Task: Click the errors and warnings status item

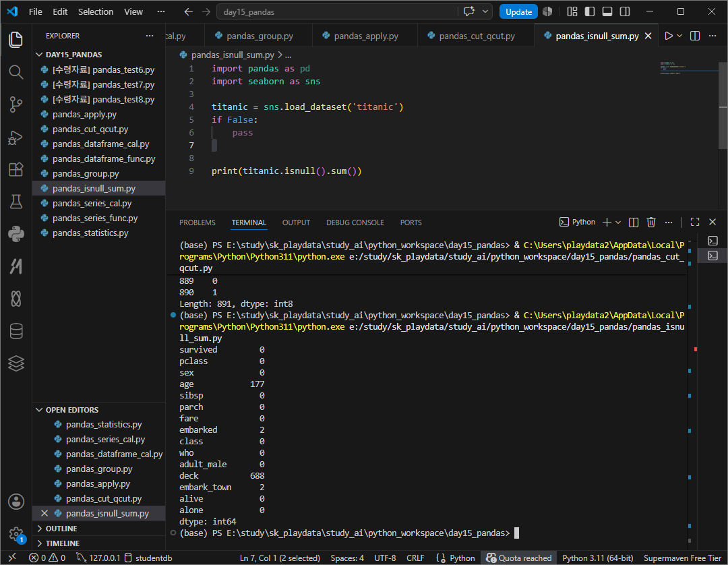Action: (47, 558)
